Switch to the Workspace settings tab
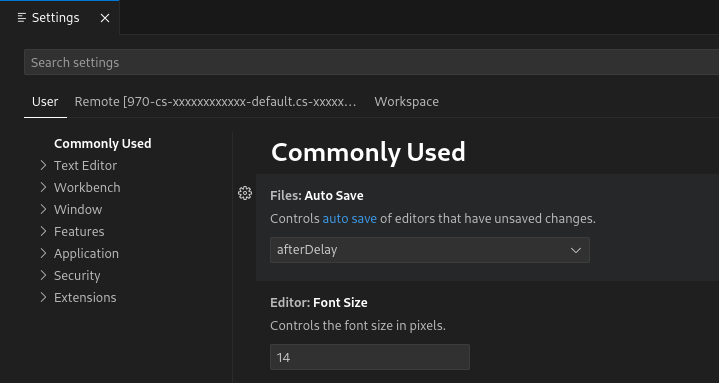719x383 pixels. point(406,101)
